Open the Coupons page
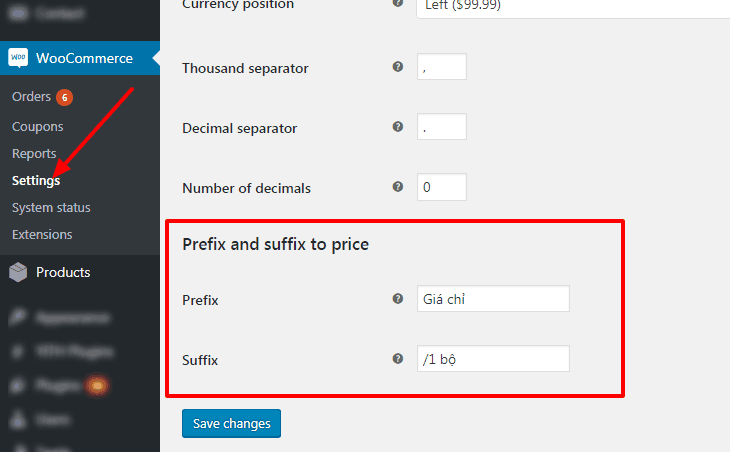Image resolution: width=730 pixels, height=452 pixels. click(38, 127)
